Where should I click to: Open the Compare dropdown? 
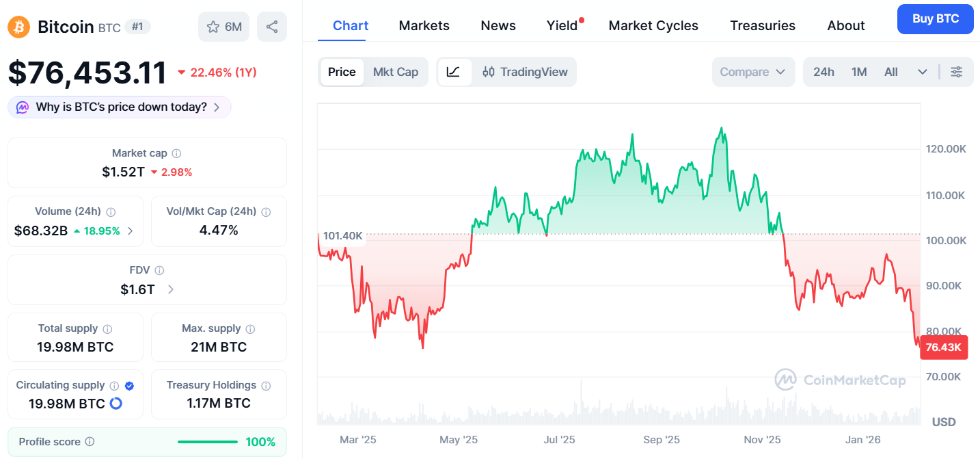click(752, 72)
